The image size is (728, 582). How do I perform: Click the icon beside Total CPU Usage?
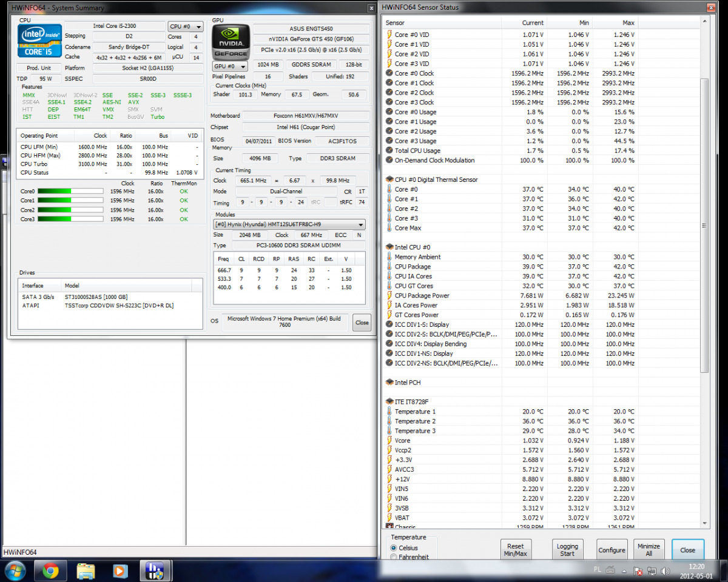tap(389, 151)
